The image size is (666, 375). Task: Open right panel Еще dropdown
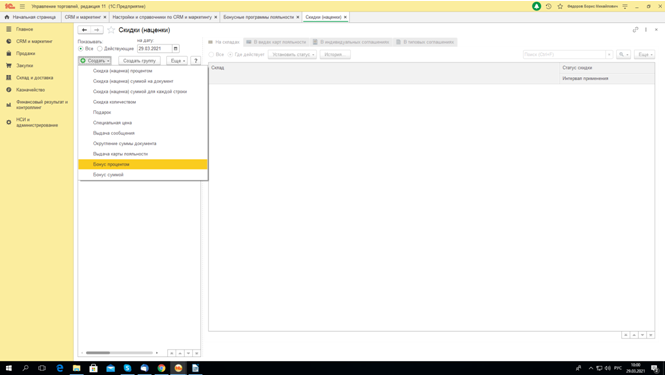pos(645,54)
